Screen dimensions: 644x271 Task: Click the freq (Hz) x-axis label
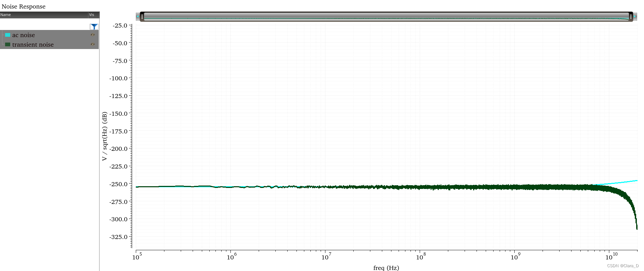(x=386, y=268)
